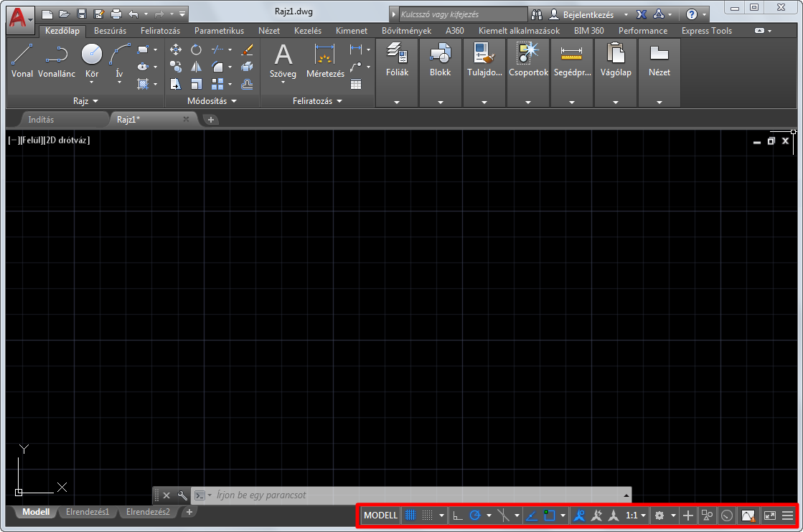The image size is (803, 532).
Task: Choose the Array tool
Action: coord(217,84)
